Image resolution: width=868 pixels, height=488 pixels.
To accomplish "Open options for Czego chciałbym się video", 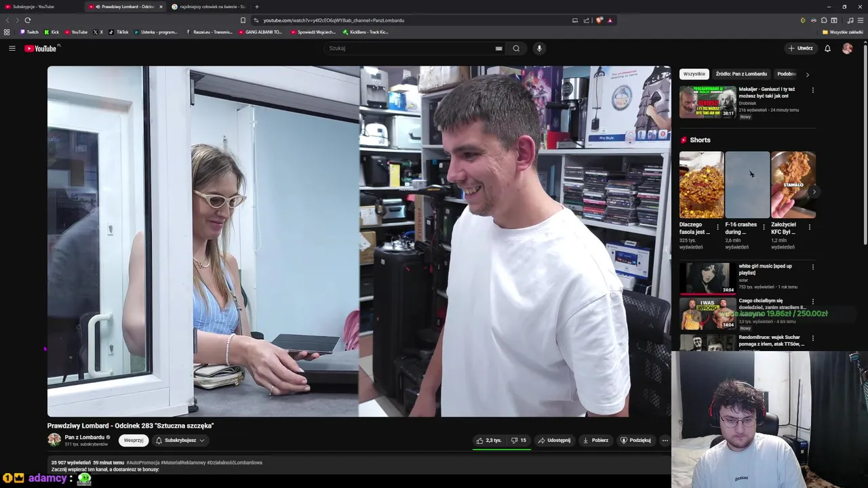I will [x=812, y=302].
